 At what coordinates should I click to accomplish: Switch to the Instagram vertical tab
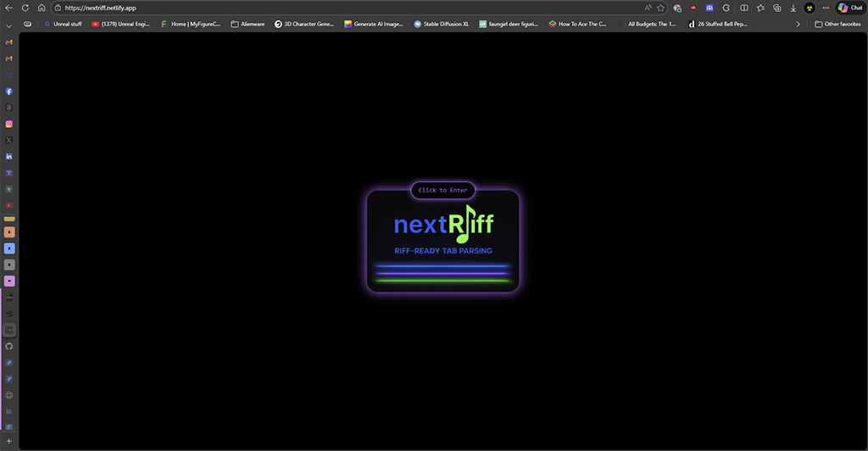tap(9, 124)
